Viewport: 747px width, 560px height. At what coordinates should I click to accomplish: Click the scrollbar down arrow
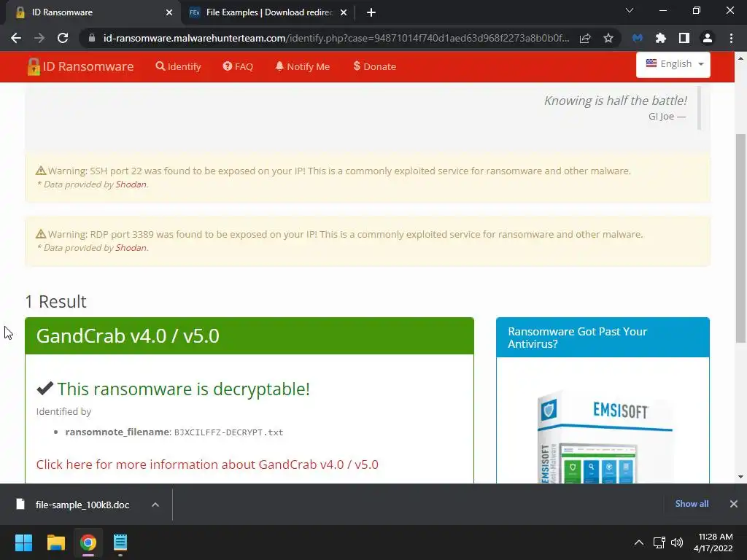point(740,477)
